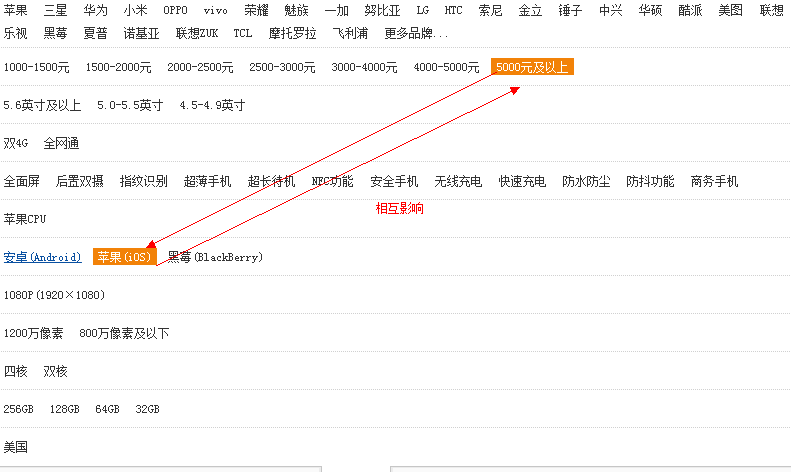Filter by 1080P(1920×1080) resolution
The width and height of the screenshot is (791, 472).
(x=54, y=295)
